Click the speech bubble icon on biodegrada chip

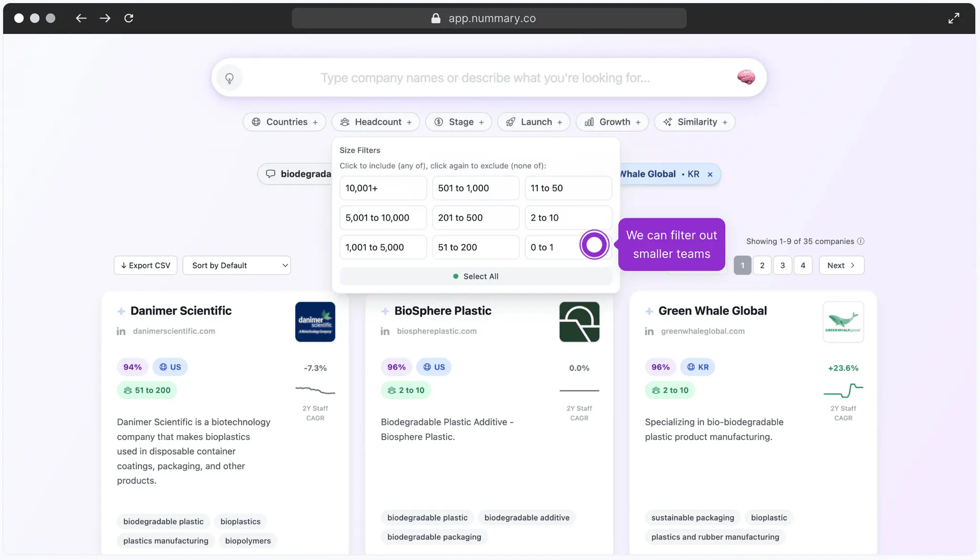[x=270, y=174]
